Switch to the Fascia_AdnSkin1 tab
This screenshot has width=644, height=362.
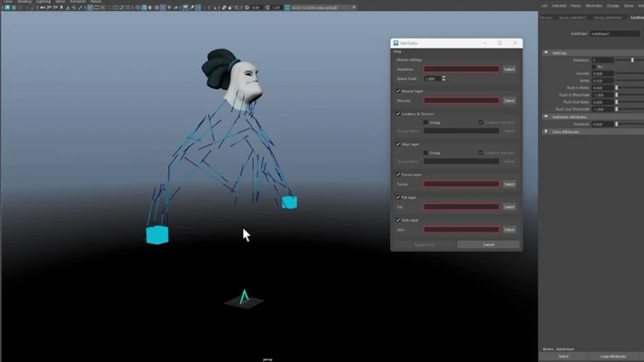(572, 17)
